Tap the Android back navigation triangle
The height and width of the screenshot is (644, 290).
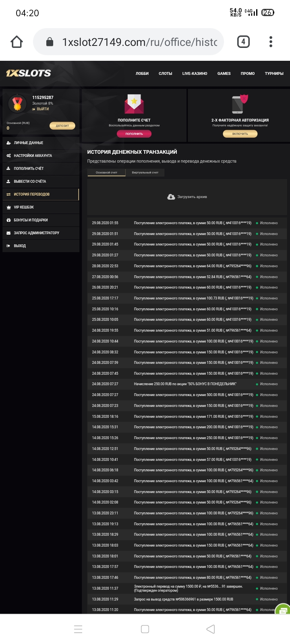pos(210,629)
